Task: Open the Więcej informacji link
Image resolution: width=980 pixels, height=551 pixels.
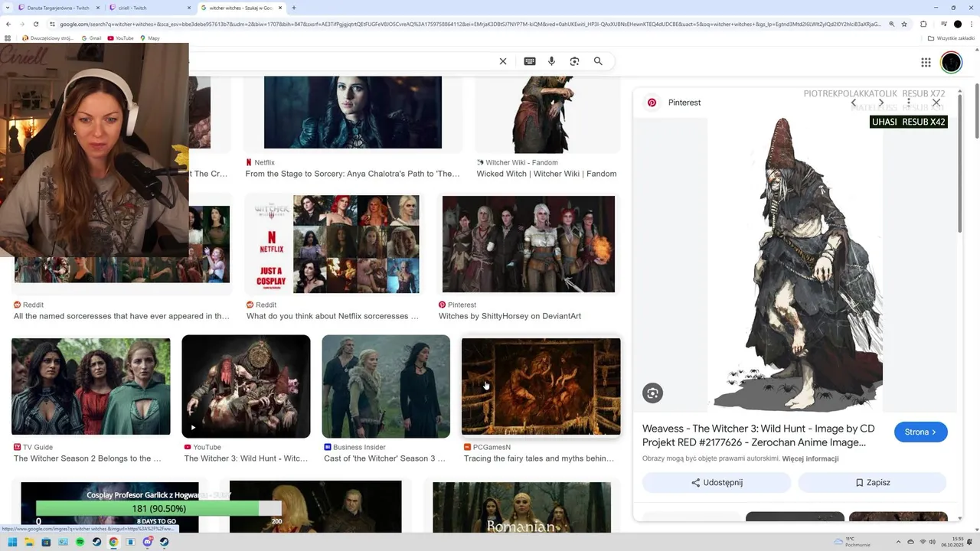Action: click(x=810, y=458)
